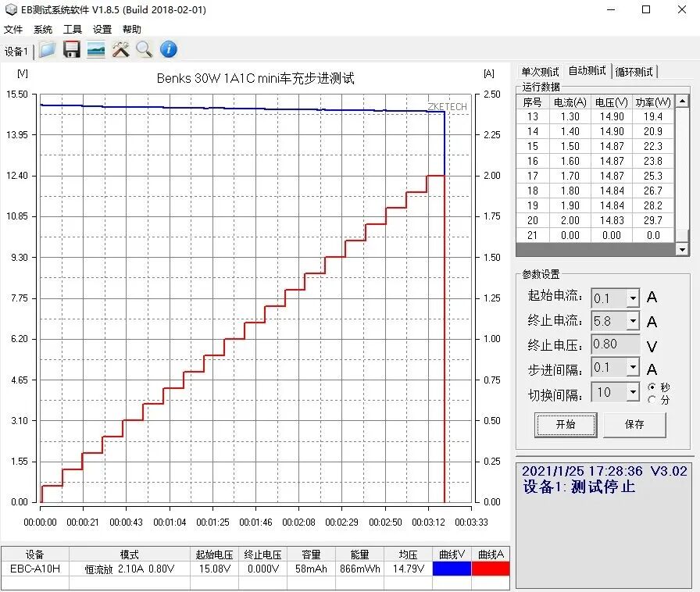Select data row 19 with 28.2 W
The width and height of the screenshot is (700, 592).
pyautogui.click(x=595, y=205)
